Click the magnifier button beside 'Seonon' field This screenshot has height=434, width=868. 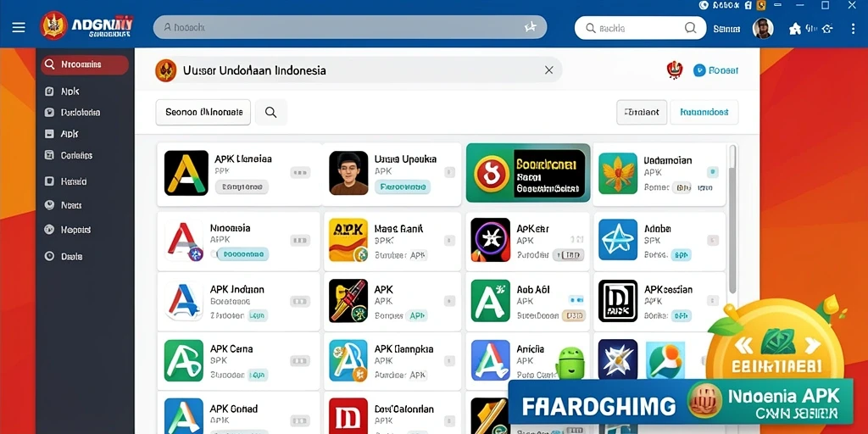(270, 113)
